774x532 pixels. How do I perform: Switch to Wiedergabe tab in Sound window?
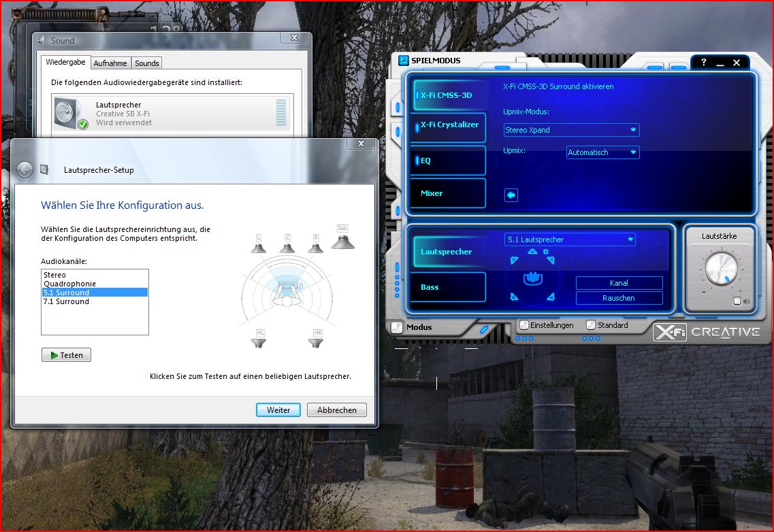pyautogui.click(x=65, y=62)
